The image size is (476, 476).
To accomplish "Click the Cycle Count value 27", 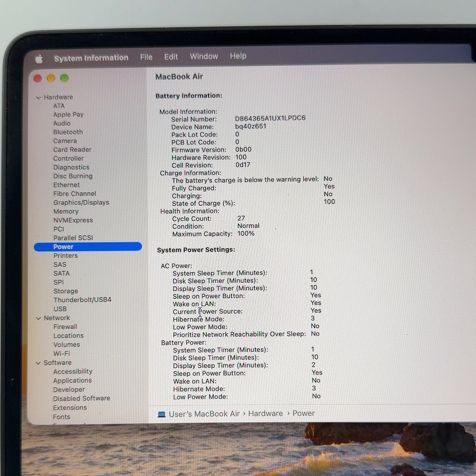I will coord(241,218).
